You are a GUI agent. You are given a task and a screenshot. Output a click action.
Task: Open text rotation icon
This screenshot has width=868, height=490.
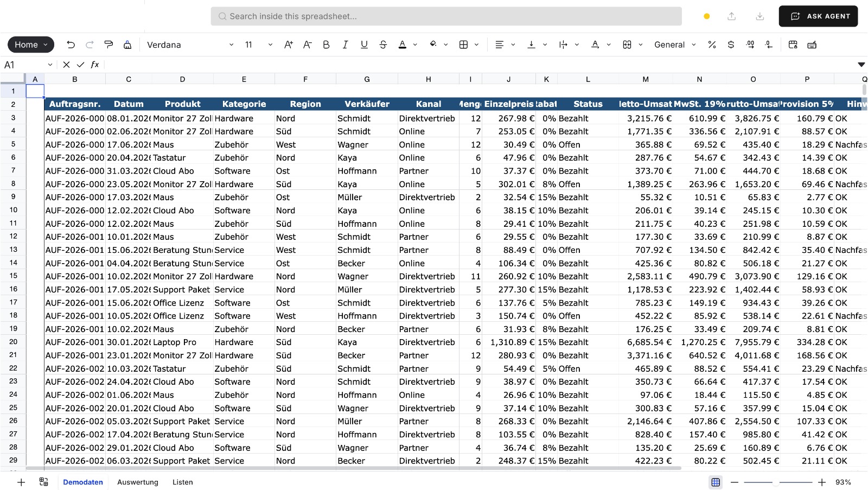point(595,45)
